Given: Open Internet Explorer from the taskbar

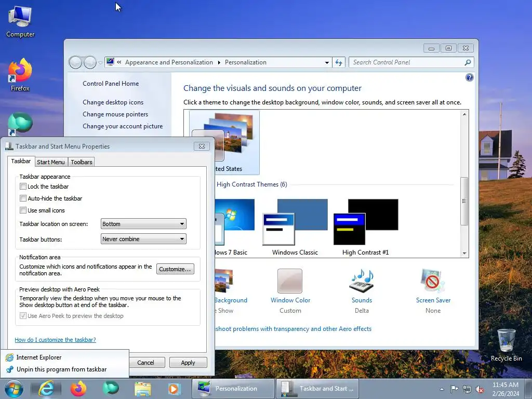Looking at the screenshot, I should (46, 389).
